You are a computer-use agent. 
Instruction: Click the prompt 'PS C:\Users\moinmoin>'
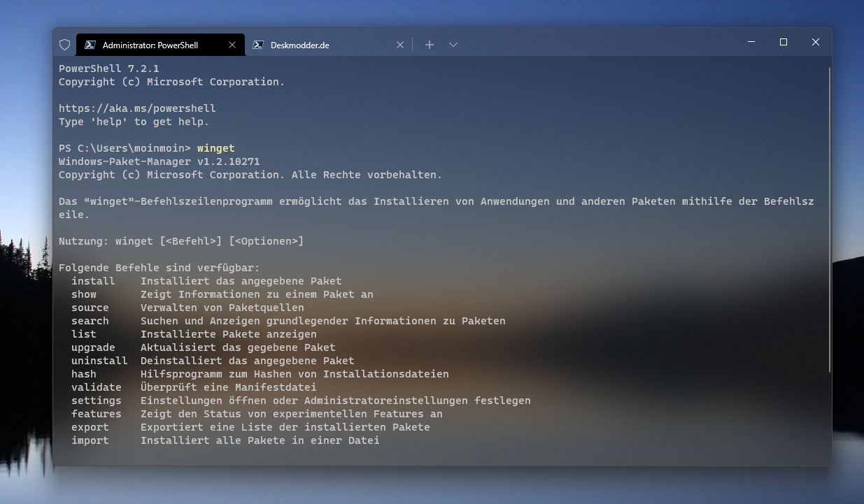[125, 149]
